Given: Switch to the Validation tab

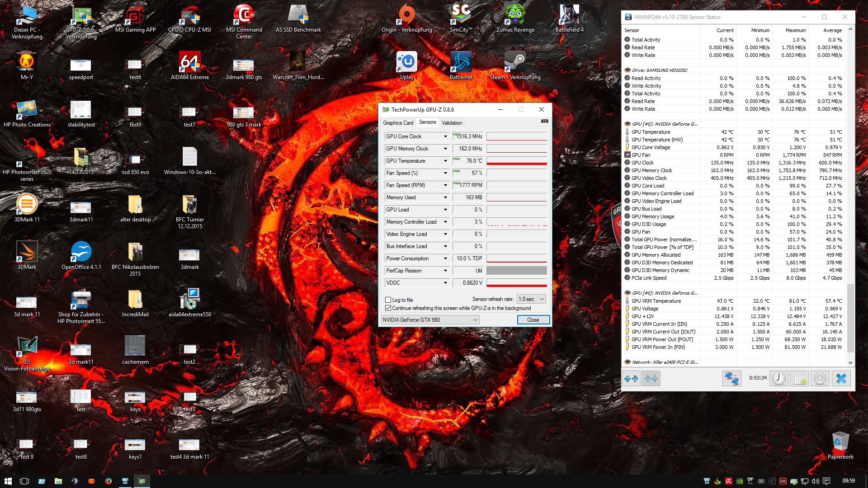Looking at the screenshot, I should [452, 123].
